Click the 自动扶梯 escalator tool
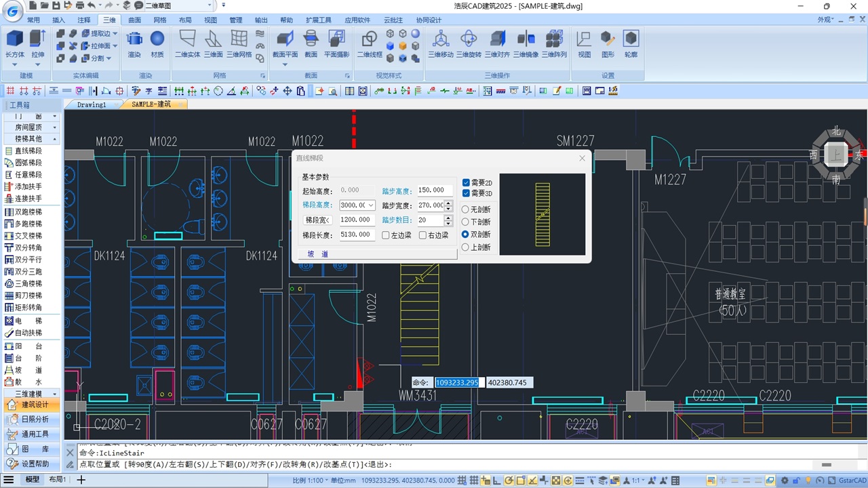The image size is (868, 488). [28, 333]
